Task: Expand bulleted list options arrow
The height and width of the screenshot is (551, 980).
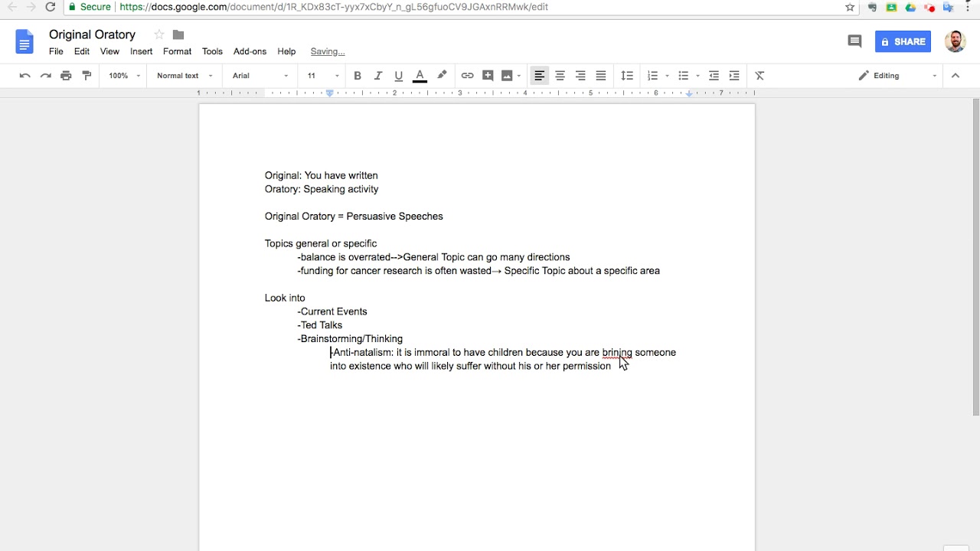Action: pyautogui.click(x=697, y=76)
